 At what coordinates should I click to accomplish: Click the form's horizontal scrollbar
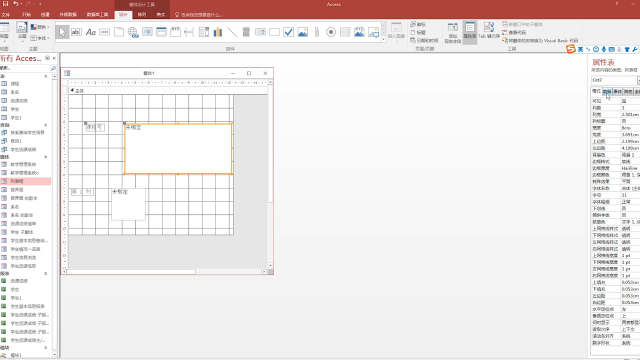[131, 271]
